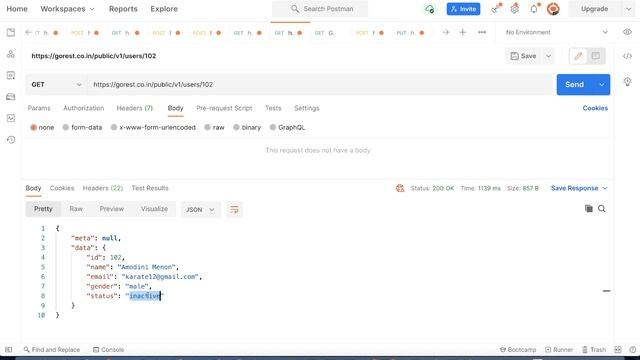This screenshot has height=360, width=640.
Task: Open the network information globe icon
Action: pos(400,188)
